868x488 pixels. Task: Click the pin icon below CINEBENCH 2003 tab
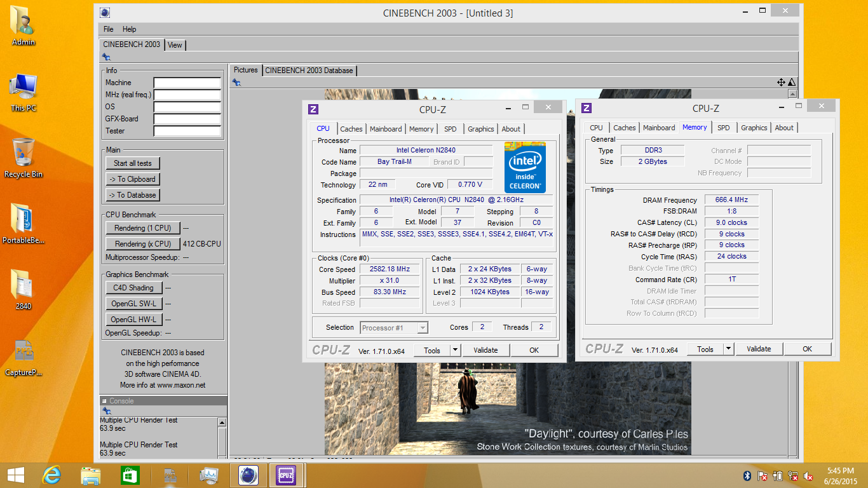[x=106, y=57]
